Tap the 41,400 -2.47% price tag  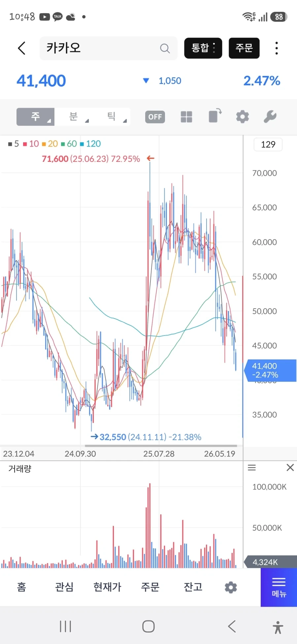(x=270, y=371)
